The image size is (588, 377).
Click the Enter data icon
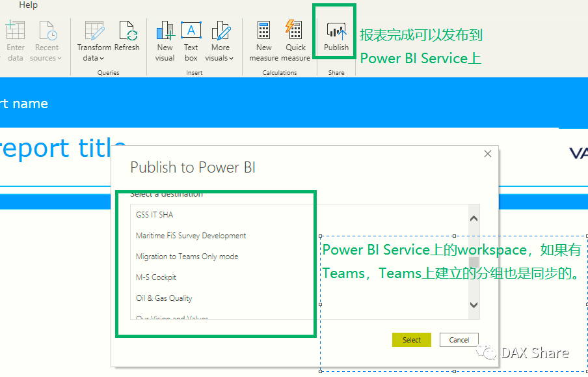pyautogui.click(x=16, y=31)
